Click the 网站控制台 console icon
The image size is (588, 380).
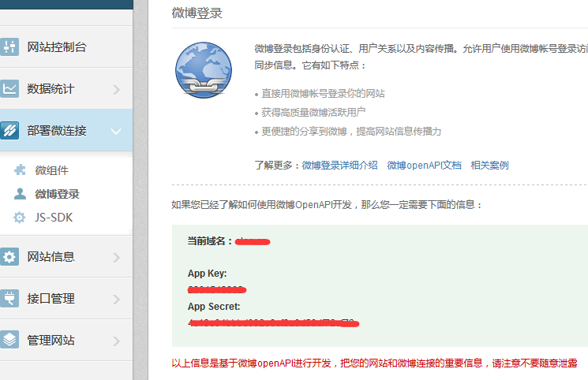click(9, 47)
